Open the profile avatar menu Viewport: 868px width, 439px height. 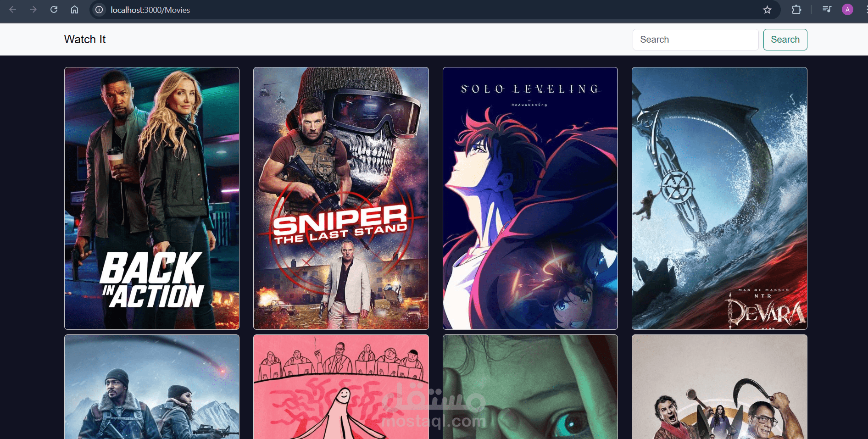(847, 9)
